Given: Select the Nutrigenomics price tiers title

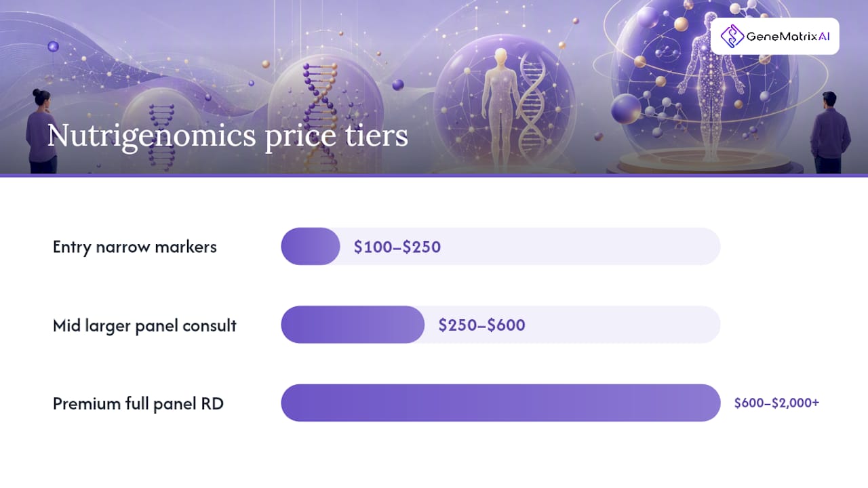Looking at the screenshot, I should click(x=228, y=136).
